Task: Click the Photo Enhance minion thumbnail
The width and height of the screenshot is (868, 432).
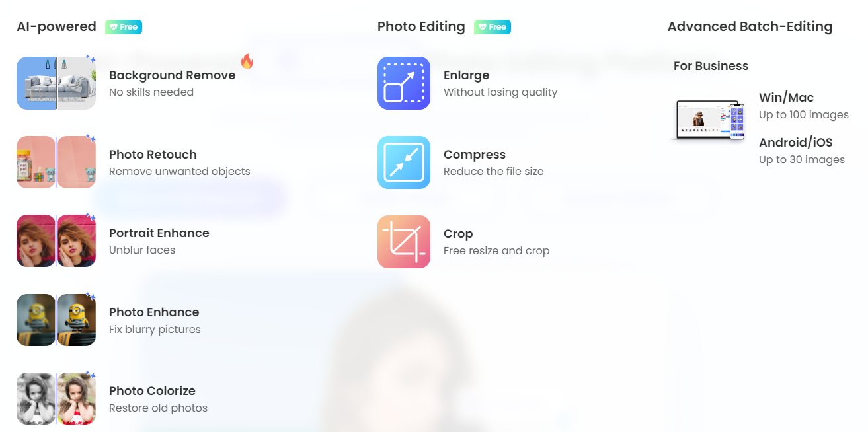Action: coord(56,320)
